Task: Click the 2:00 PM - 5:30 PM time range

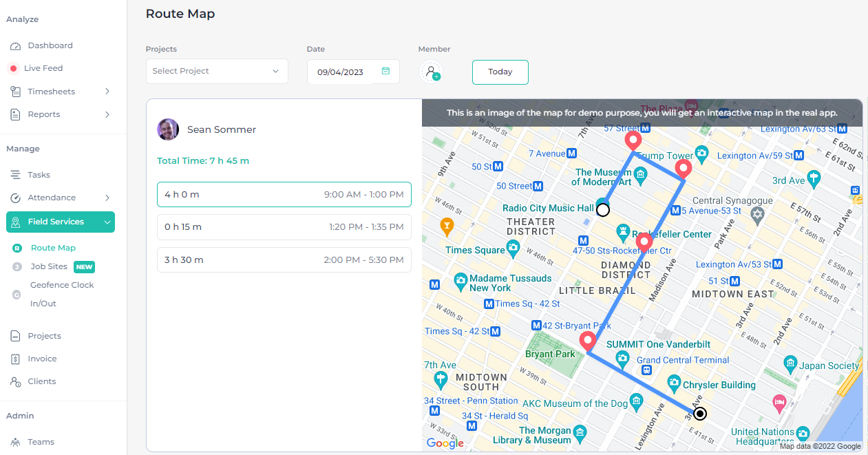Action: 363,260
